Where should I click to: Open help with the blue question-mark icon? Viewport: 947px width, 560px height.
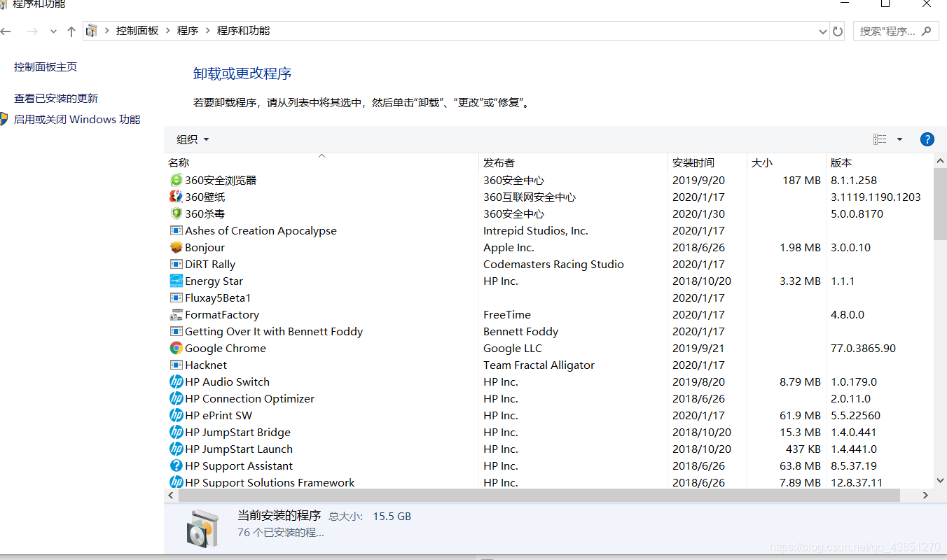927,139
